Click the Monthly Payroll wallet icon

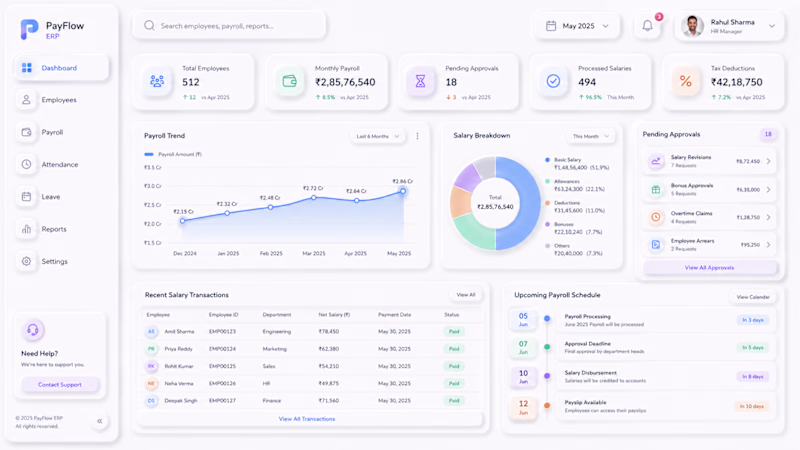tap(289, 81)
